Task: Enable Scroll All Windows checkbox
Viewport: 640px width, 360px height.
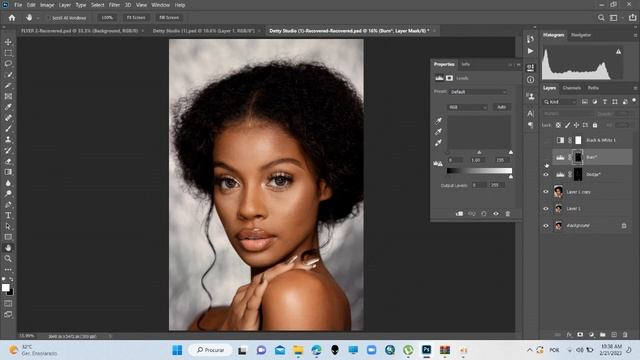Action: tap(49, 18)
